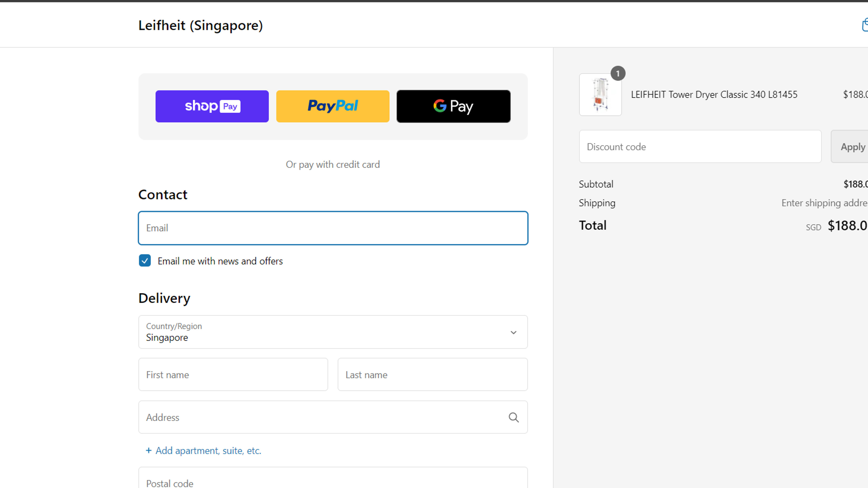Select product name LEIFHEIT Tower Dryer Classic 340 L81455

tap(714, 95)
